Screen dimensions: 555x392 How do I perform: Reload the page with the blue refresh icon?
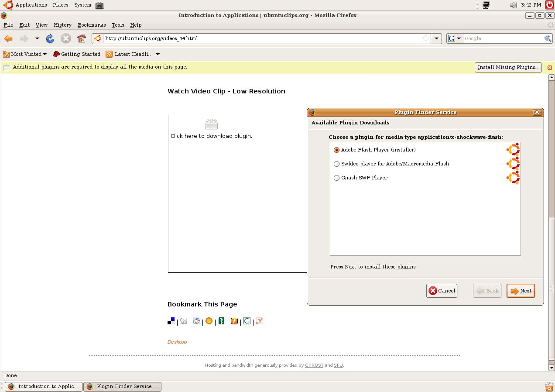[50, 38]
